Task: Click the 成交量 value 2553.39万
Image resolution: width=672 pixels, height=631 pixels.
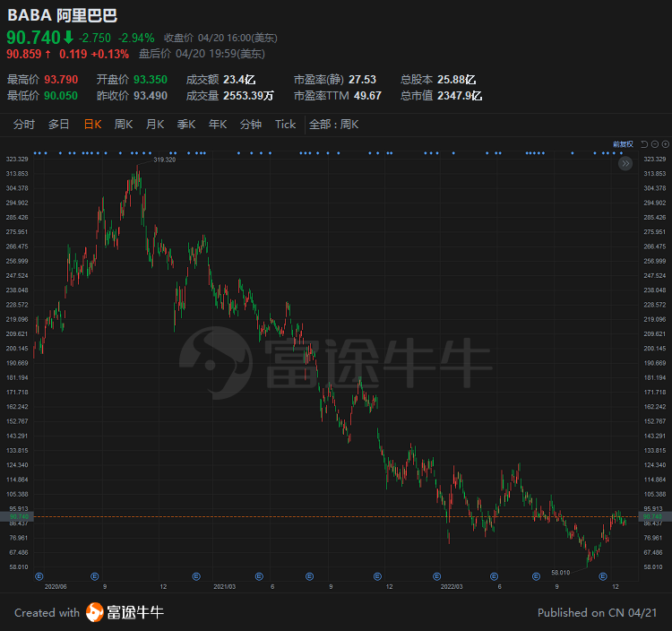Action: point(248,96)
